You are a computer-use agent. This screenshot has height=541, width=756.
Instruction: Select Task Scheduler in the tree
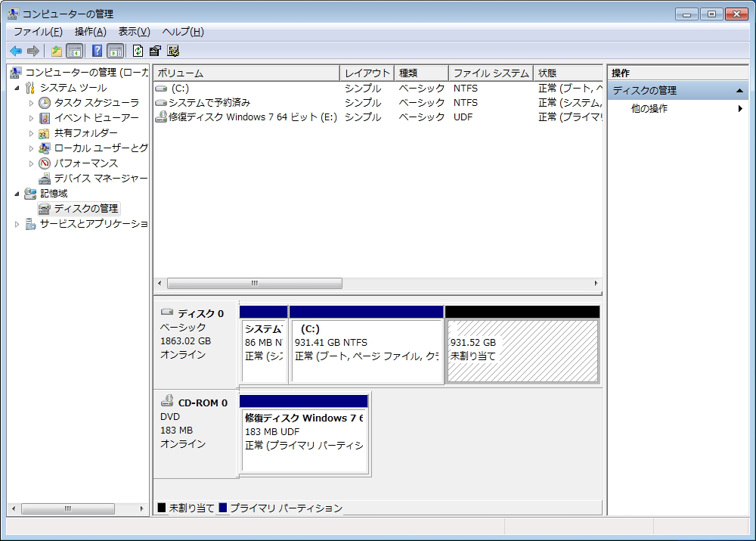(96, 103)
